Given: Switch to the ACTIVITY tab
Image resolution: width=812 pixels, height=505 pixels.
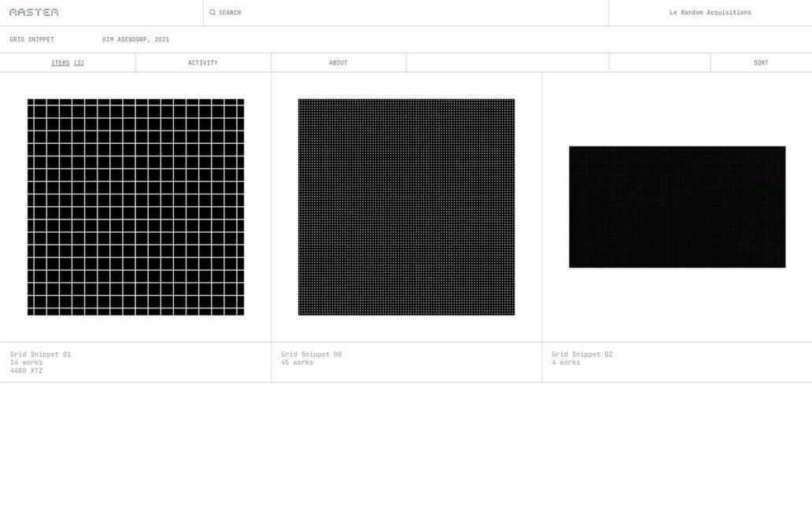Looking at the screenshot, I should (203, 63).
